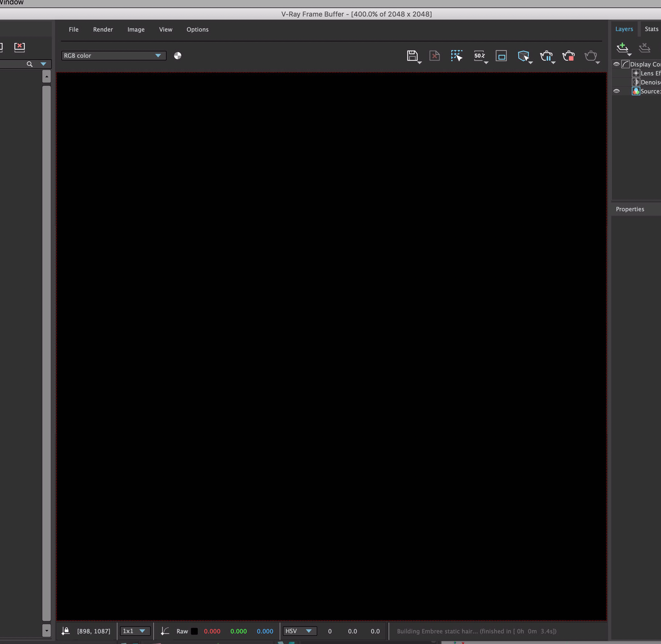661x644 pixels.
Task: Click inside the black render view area
Action: click(x=331, y=346)
